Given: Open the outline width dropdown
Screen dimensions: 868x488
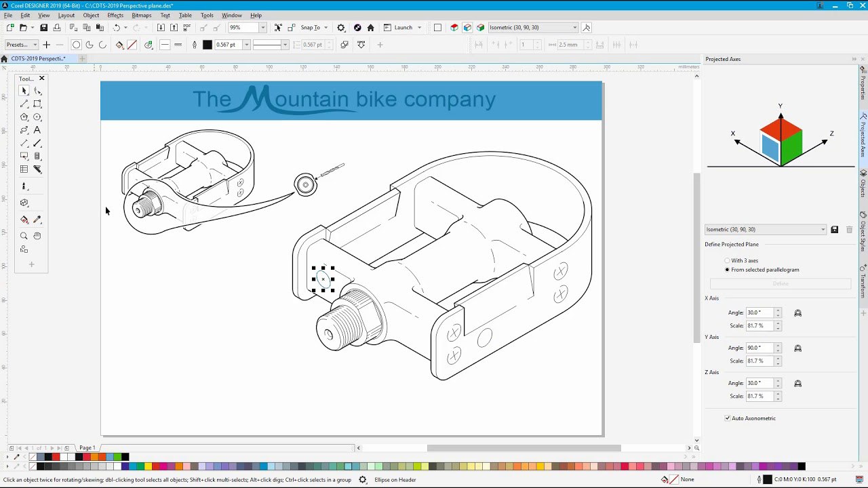Looking at the screenshot, I should (x=246, y=45).
